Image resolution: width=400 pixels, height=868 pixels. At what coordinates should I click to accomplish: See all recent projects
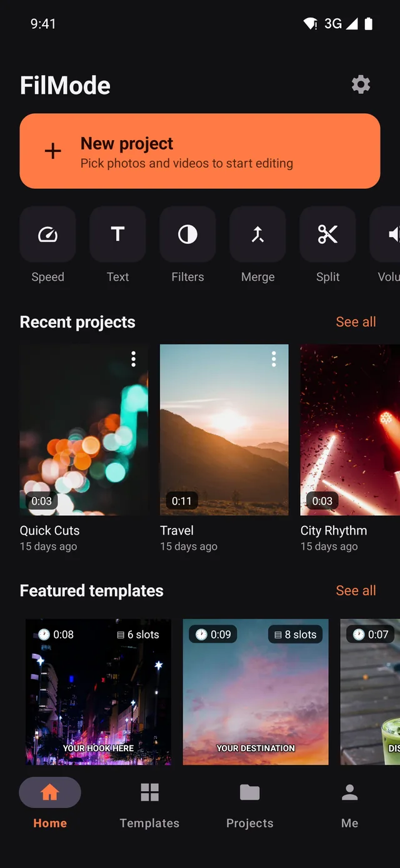(x=356, y=322)
